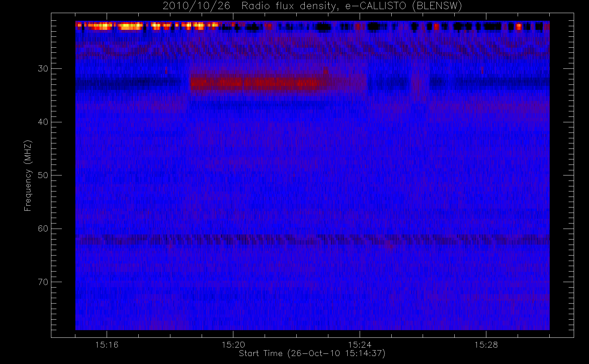Click the 15:16 time tick label
The height and width of the screenshot is (364, 589).
click(x=107, y=345)
